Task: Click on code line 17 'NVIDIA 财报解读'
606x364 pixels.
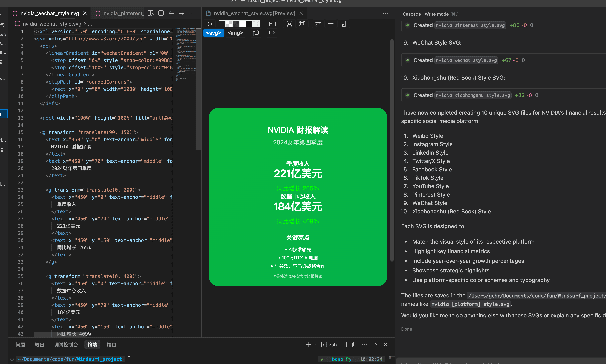Action: (71, 147)
